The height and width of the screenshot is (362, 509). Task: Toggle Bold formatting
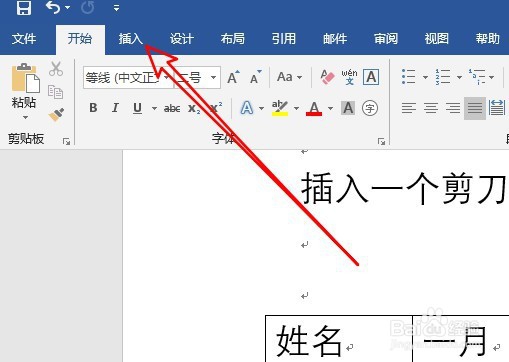point(93,108)
